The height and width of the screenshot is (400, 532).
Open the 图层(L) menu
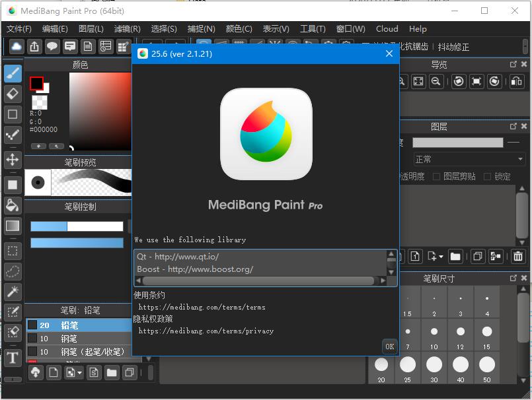pos(91,29)
